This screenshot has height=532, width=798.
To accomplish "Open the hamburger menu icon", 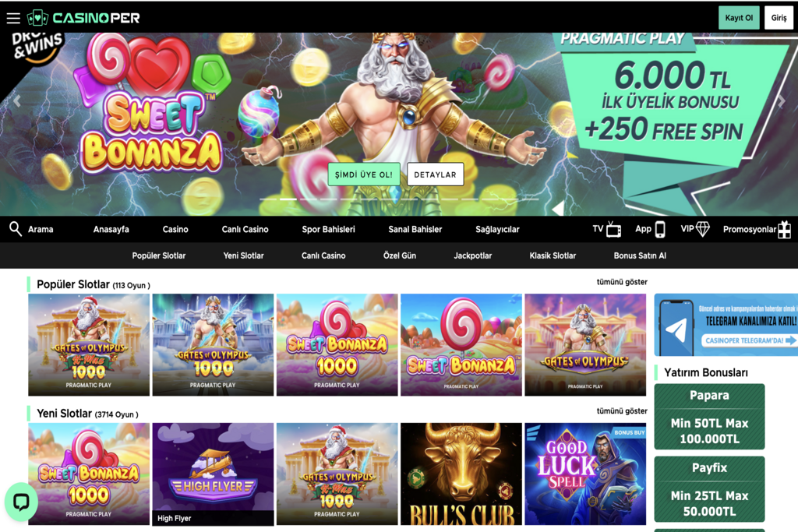I will tap(13, 18).
